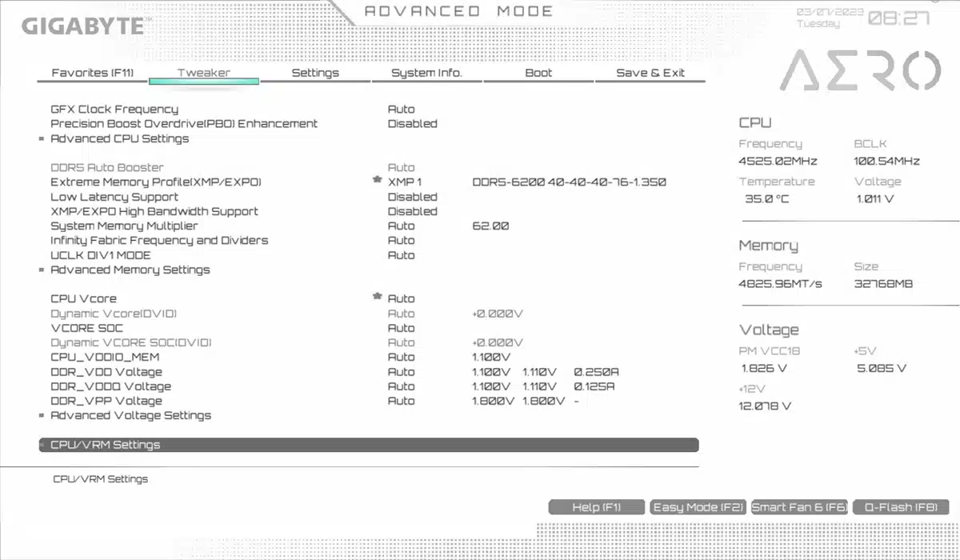Click DDR5-6200 40-40-40-76-1.350 profile text
The width and height of the screenshot is (960, 560).
point(569,182)
